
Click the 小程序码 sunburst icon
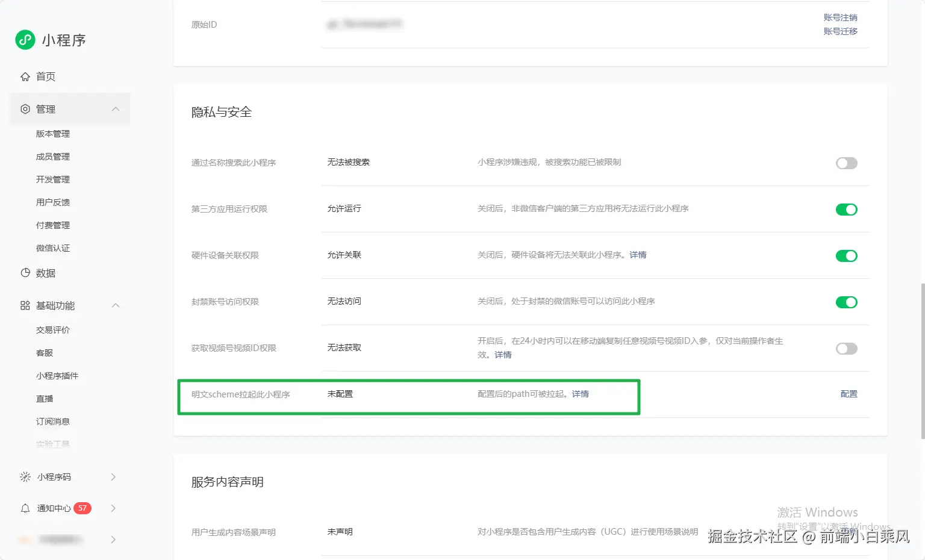tap(25, 477)
